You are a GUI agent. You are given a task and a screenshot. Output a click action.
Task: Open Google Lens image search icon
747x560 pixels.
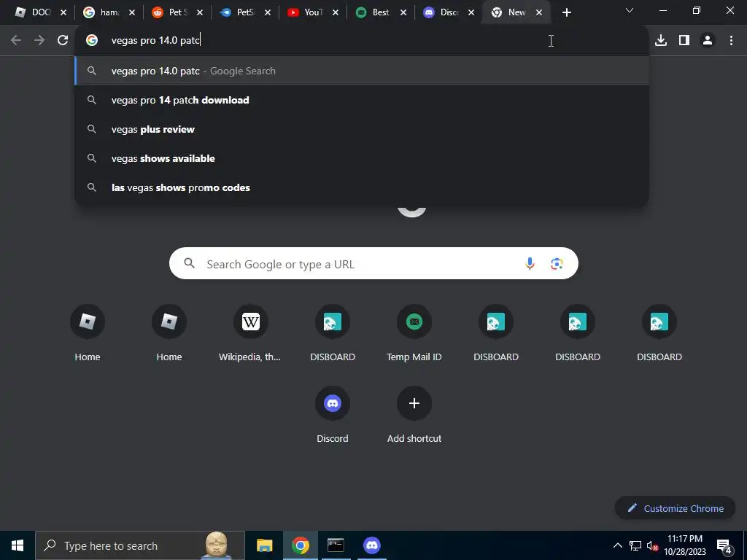(x=557, y=263)
